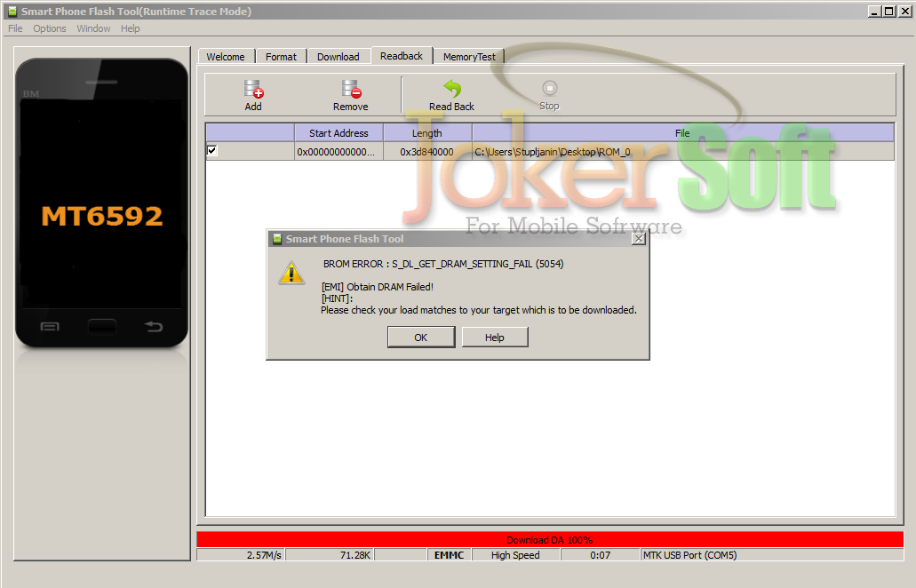Viewport: 916px width, 588px height.
Task: Click the EMMC status bar entry
Action: 450,555
